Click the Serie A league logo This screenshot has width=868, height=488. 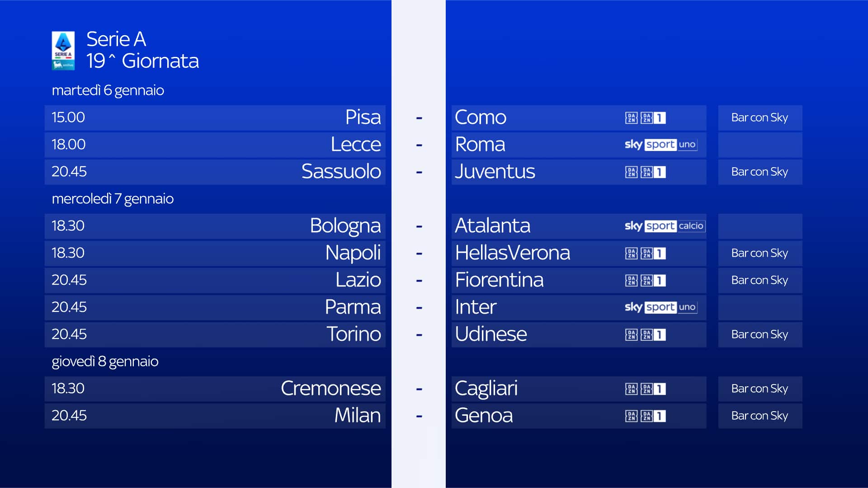[x=63, y=50]
